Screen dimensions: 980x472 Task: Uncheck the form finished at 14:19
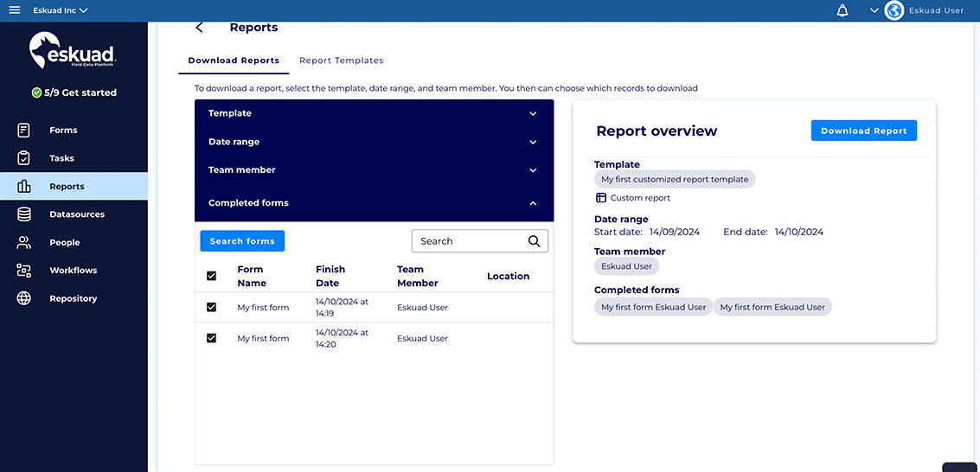(212, 307)
